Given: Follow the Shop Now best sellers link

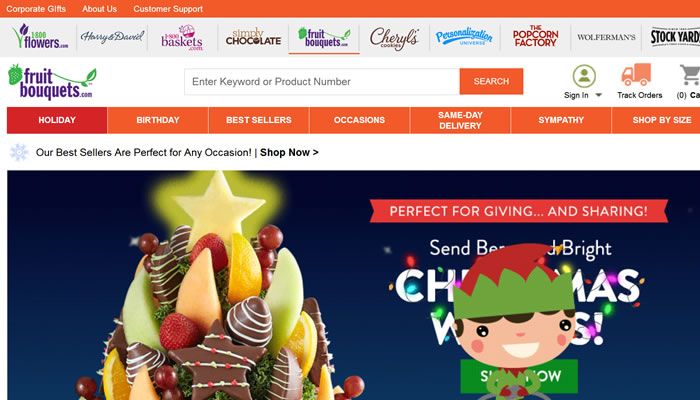Looking at the screenshot, I should point(289,152).
